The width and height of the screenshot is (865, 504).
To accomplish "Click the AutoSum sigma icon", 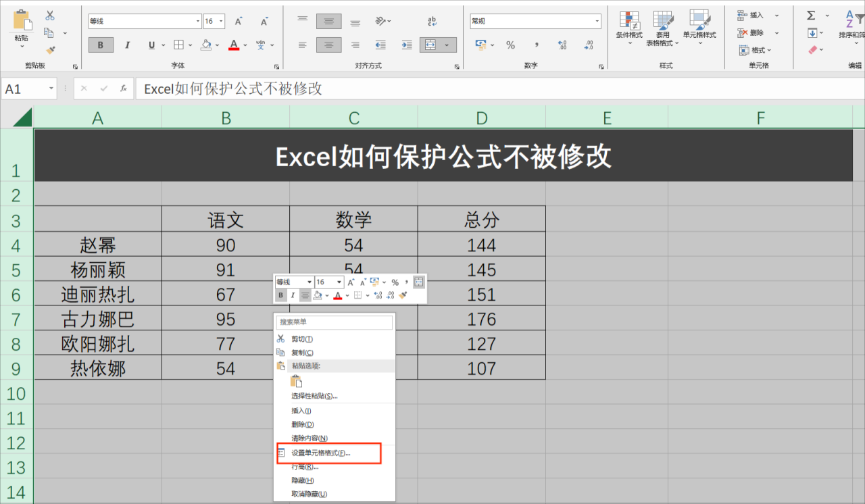I will (811, 16).
